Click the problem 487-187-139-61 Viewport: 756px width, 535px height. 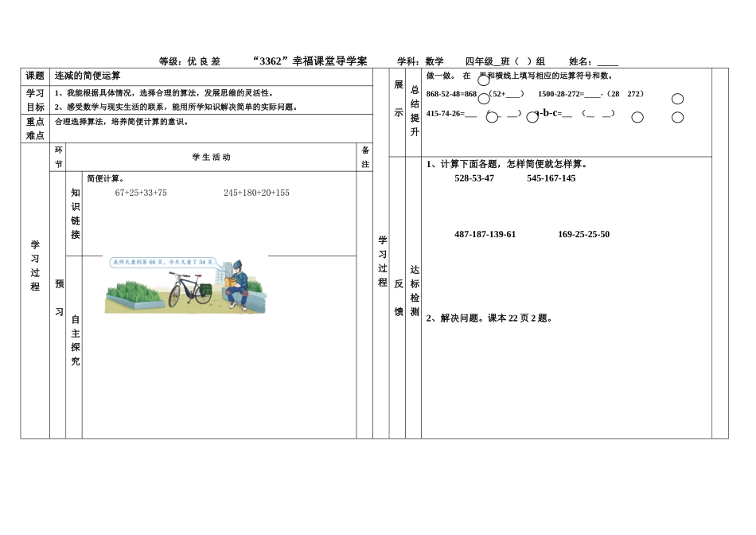click(485, 234)
